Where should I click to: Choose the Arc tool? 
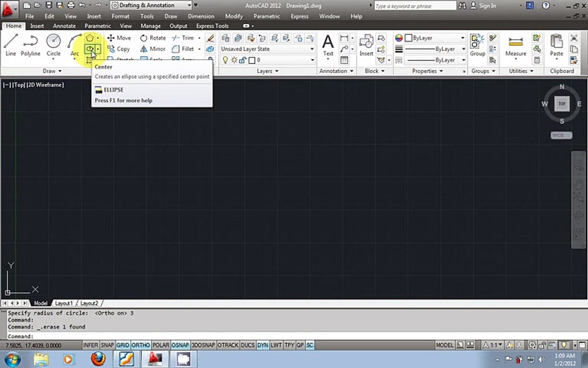tap(74, 45)
